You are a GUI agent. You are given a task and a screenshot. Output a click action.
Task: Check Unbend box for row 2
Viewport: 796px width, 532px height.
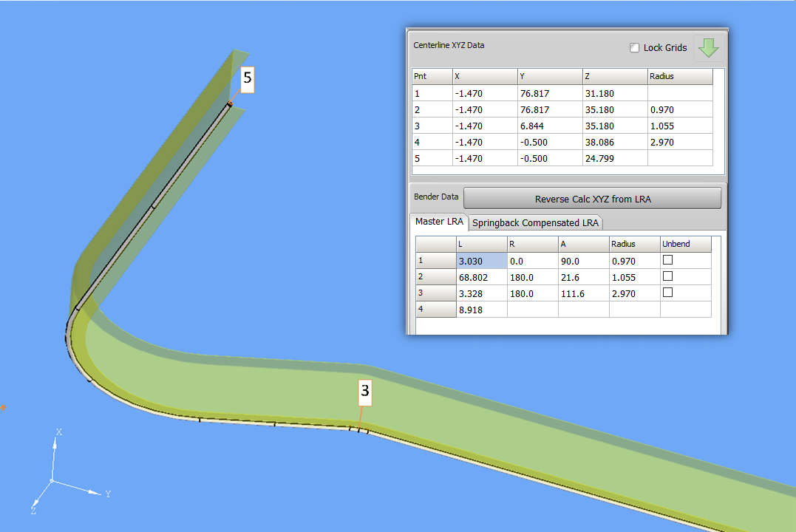click(x=668, y=276)
